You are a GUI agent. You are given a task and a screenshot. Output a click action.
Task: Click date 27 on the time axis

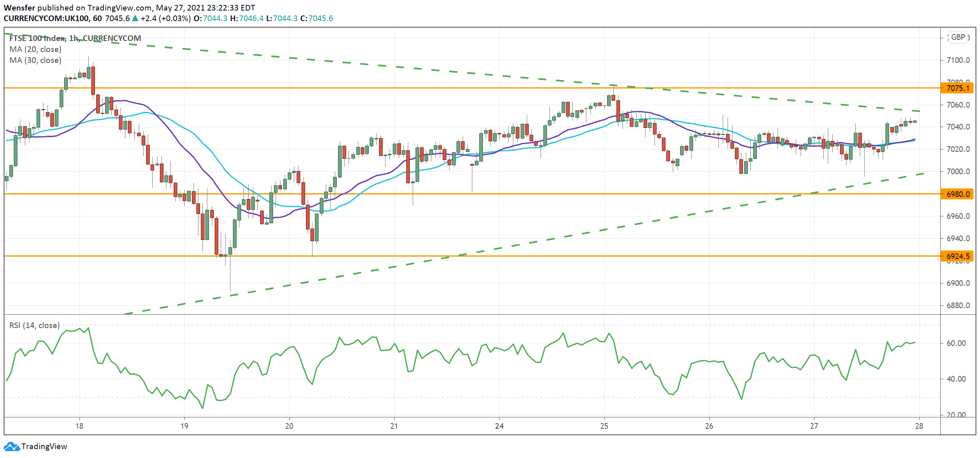(814, 426)
